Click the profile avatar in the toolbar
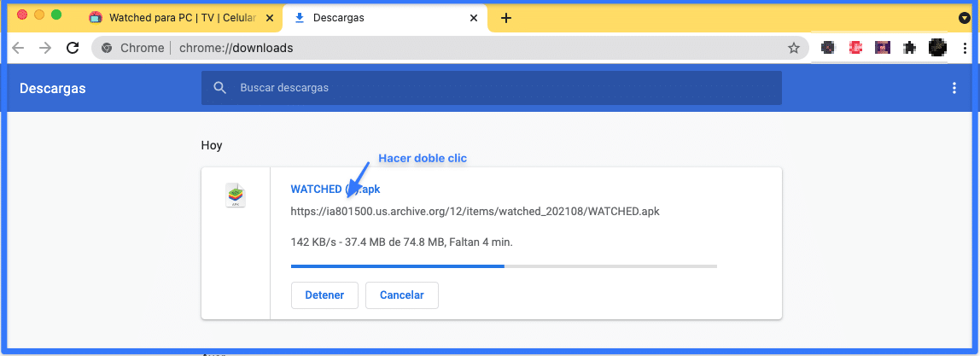Viewport: 980px width, 356px height. 937,48
